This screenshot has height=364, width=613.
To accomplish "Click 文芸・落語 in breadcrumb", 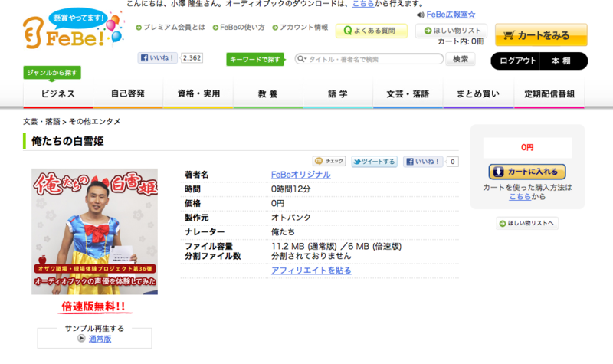I will click(41, 122).
